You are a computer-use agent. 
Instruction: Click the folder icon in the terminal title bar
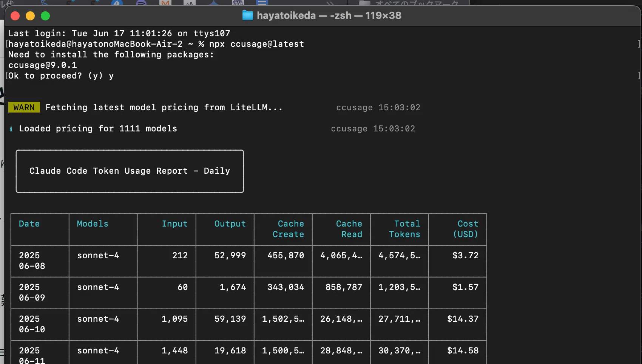pos(247,15)
